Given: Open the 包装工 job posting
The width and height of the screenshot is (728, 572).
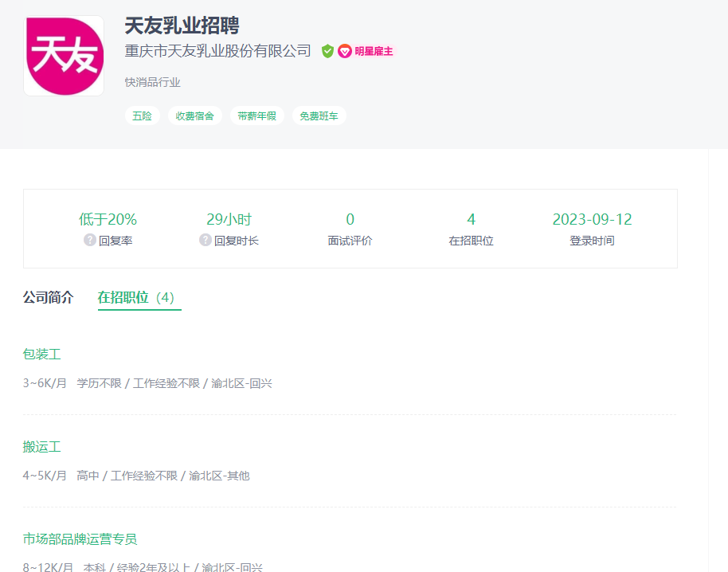Looking at the screenshot, I should (41, 355).
